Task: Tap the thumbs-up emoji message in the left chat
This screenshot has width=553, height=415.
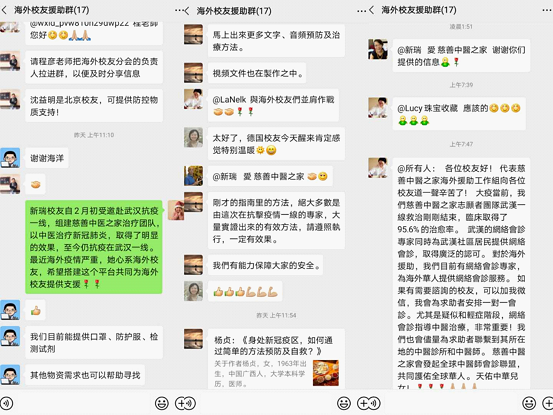Action: pos(35,310)
